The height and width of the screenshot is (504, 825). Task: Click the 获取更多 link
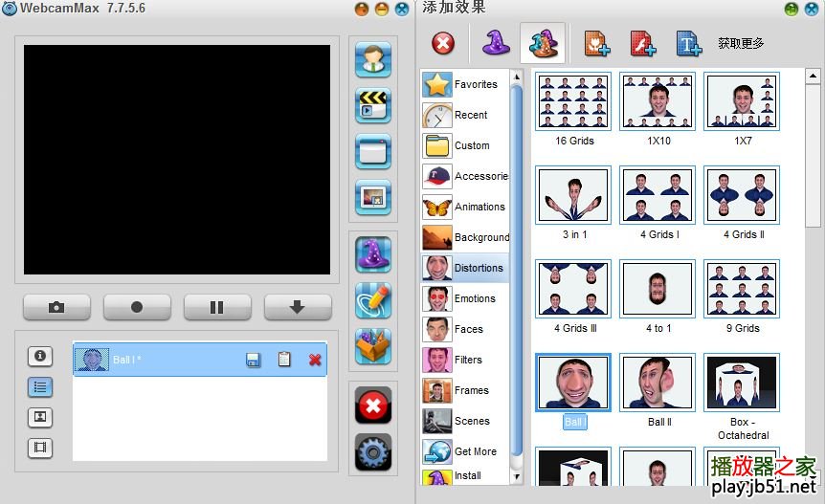pos(741,44)
